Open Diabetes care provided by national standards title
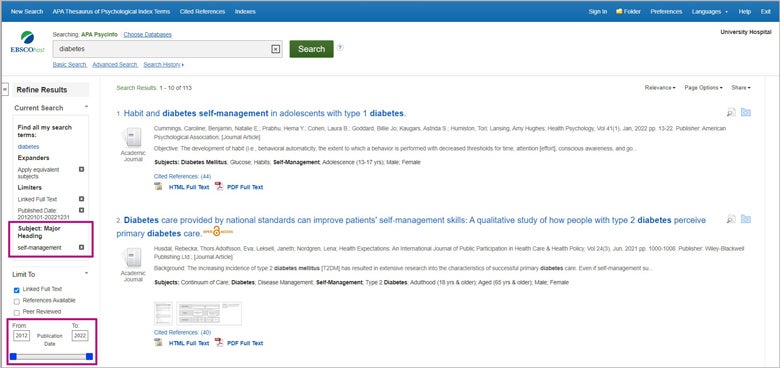 tap(411, 226)
